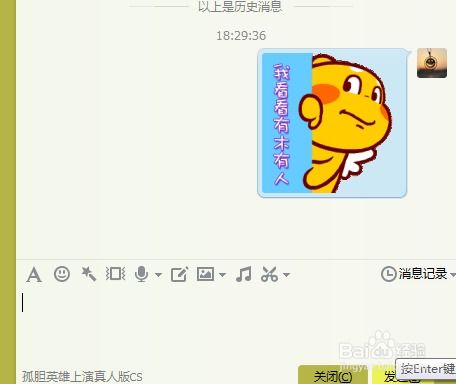Click the sender's avatar picture
Viewport: 456px width, 384px height.
tap(432, 63)
